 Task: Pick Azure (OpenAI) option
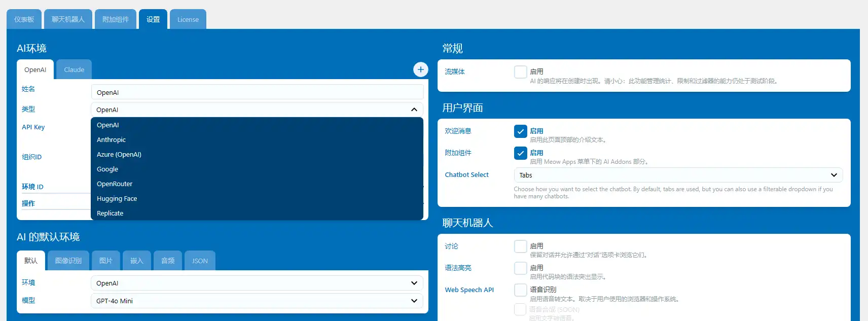(x=257, y=154)
